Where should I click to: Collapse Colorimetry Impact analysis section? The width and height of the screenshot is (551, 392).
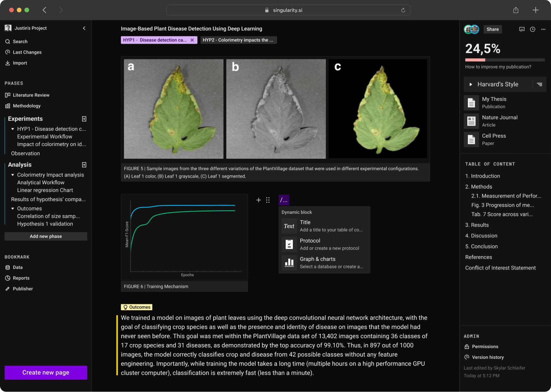pyautogui.click(x=13, y=175)
